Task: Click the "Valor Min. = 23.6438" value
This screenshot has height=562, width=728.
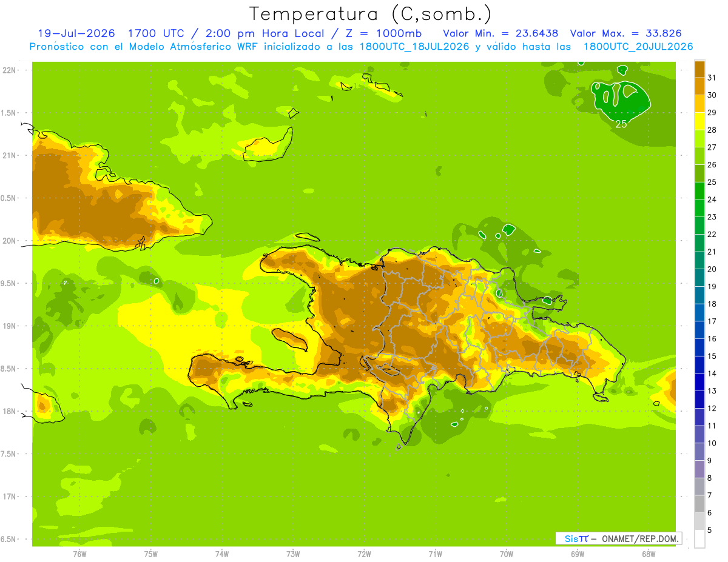Action: (x=500, y=33)
